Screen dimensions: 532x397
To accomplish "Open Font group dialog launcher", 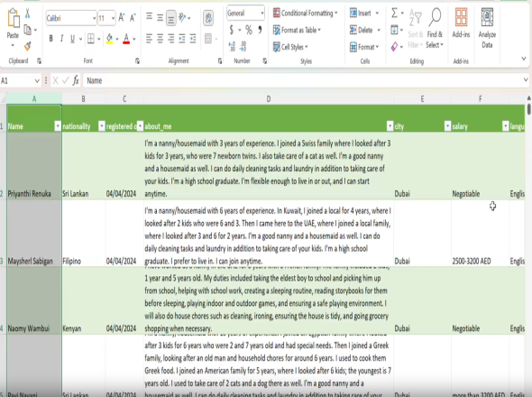I will (x=137, y=61).
